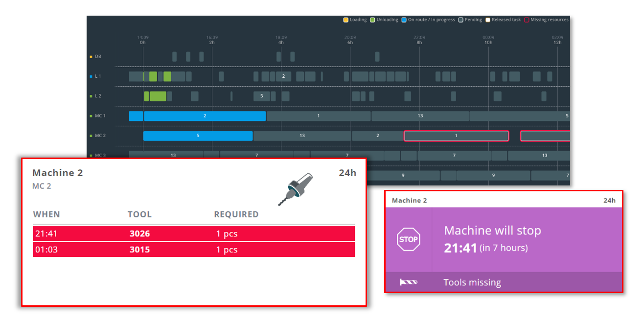Click the Tools missing status bar
This screenshot has height=320, width=644.
click(504, 282)
